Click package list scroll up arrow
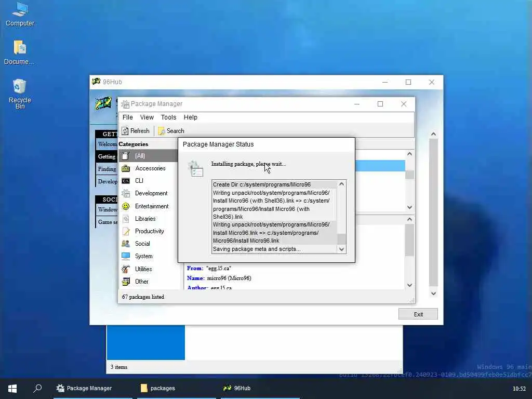The image size is (532, 399). point(409,154)
